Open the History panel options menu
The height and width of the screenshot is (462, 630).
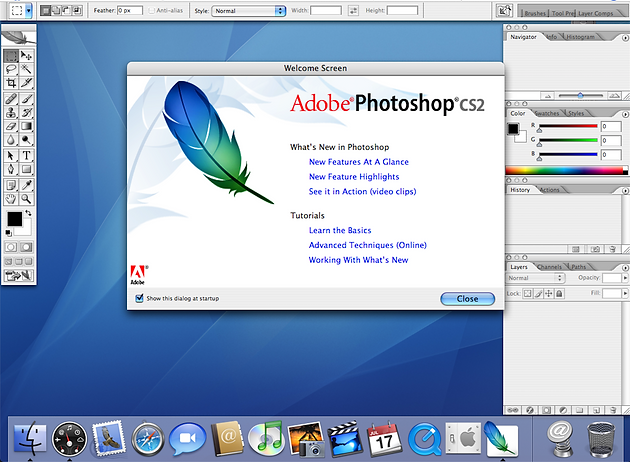[x=625, y=191]
